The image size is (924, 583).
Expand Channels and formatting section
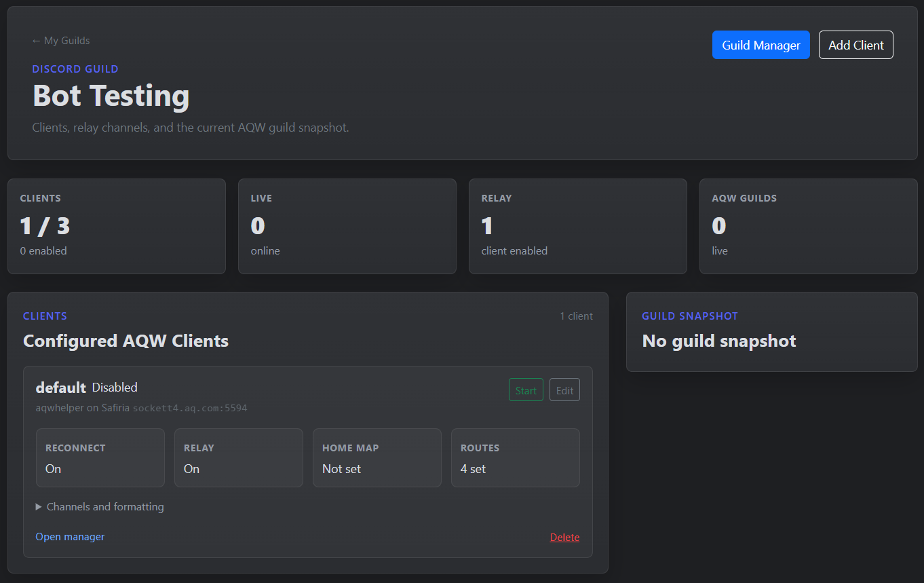coord(100,507)
